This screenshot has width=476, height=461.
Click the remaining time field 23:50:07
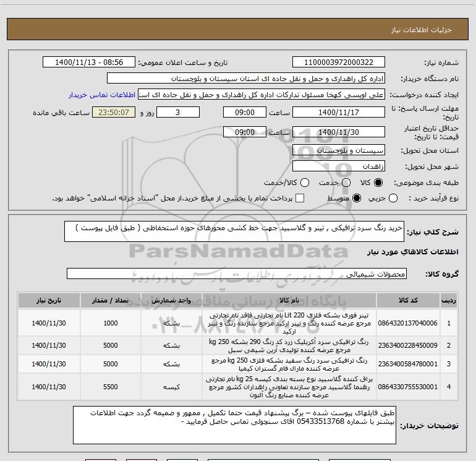click(x=114, y=112)
